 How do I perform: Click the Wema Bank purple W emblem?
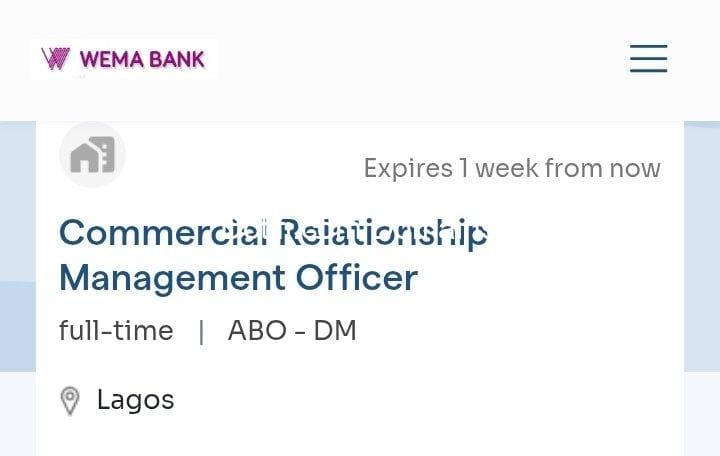pos(56,59)
